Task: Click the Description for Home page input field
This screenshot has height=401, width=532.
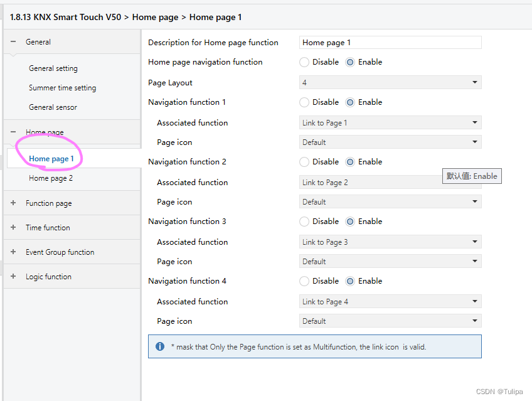Action: (390, 43)
